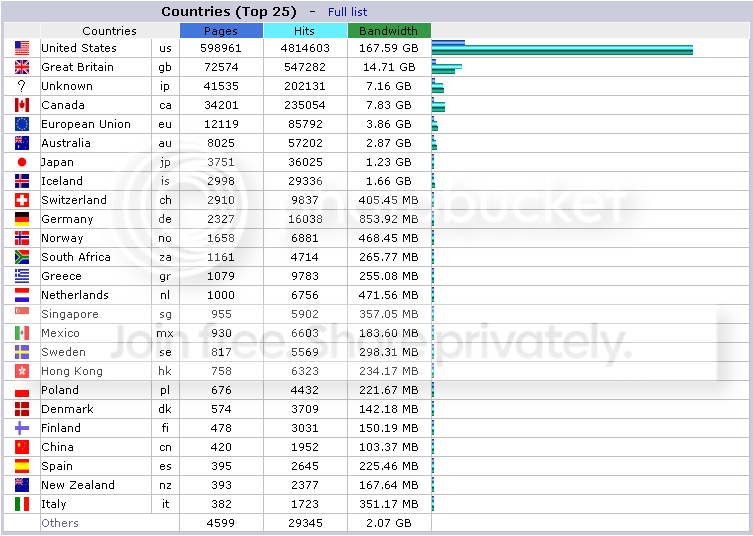Click the Singapore country name
Viewport: 753px width, 536px height.
click(70, 315)
